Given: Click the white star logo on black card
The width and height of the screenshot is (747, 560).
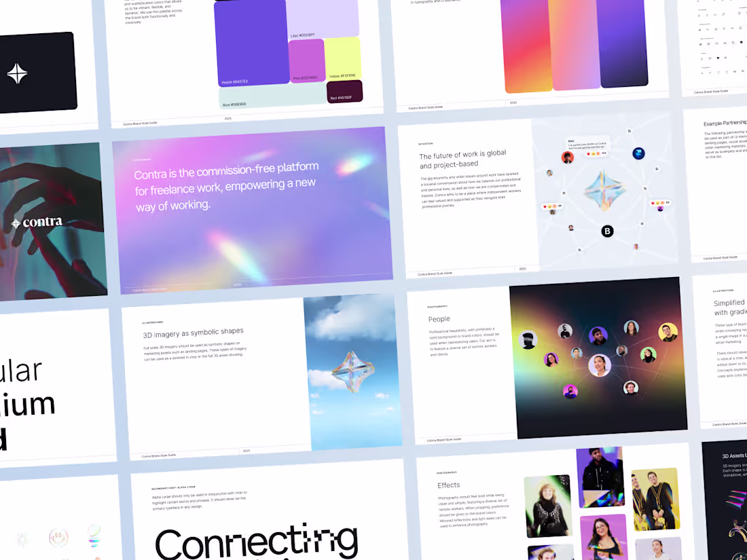Looking at the screenshot, I should (17, 73).
